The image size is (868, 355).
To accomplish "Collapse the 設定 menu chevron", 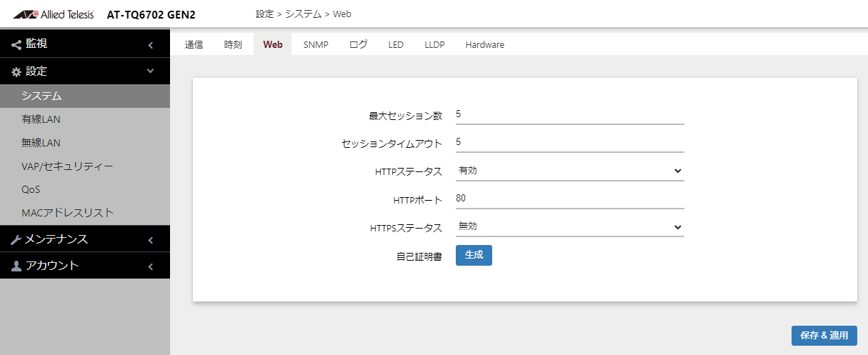I will (151, 71).
